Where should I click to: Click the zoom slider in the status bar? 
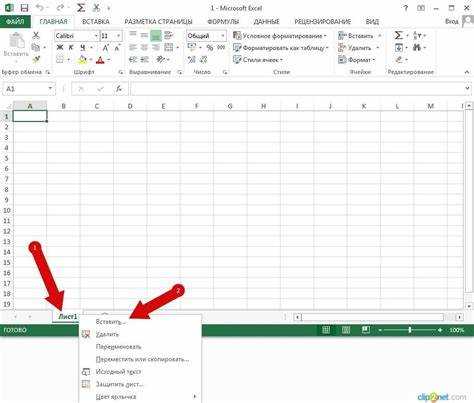(x=410, y=330)
